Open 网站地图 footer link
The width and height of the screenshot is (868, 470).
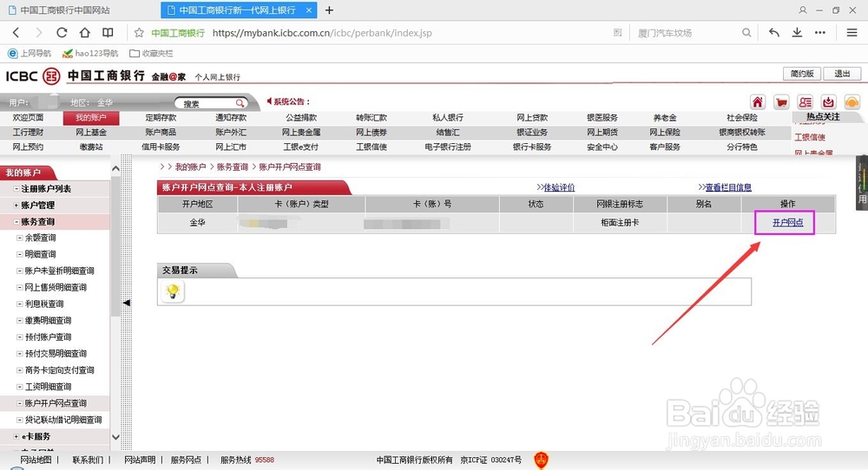[36, 460]
